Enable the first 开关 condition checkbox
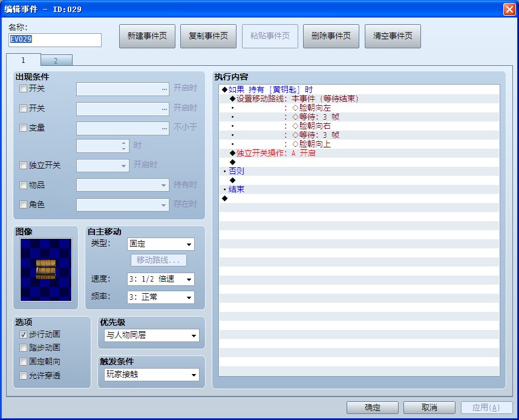Screen dimensions: 519x420 (x=23, y=89)
